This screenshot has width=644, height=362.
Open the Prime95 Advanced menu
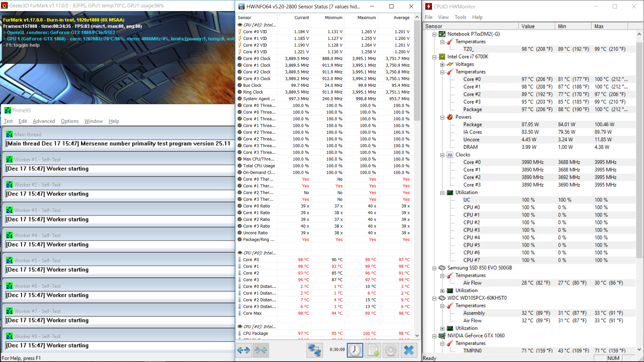tap(44, 121)
